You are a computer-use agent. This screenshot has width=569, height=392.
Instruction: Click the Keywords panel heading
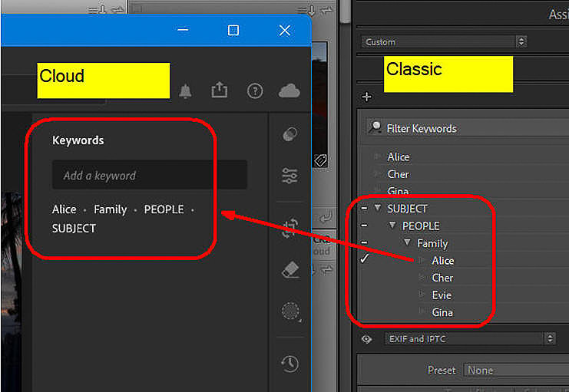click(78, 140)
